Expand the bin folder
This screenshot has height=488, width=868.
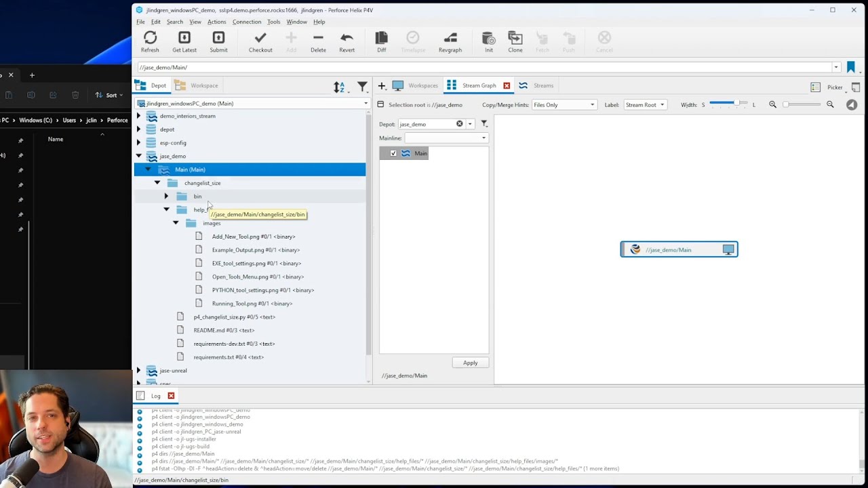tap(166, 197)
